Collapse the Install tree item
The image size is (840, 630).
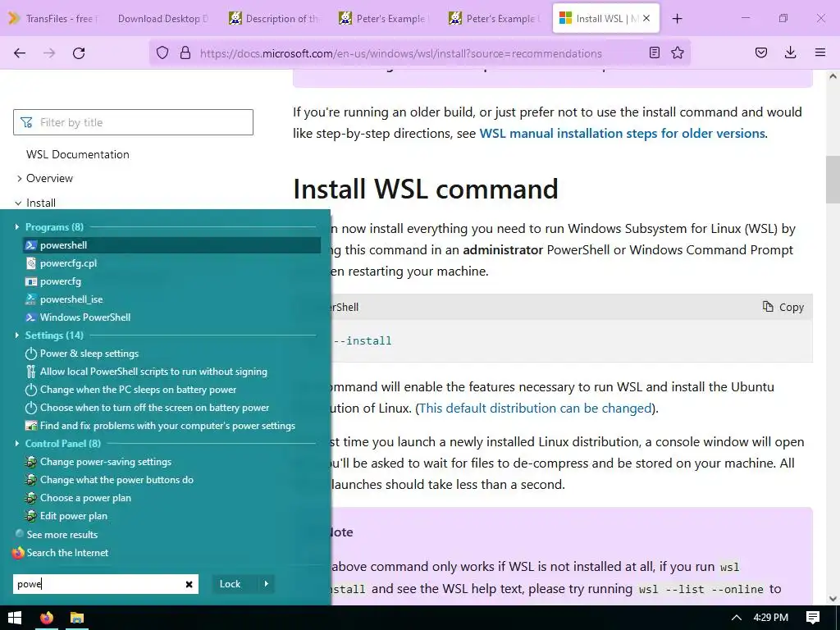[18, 203]
